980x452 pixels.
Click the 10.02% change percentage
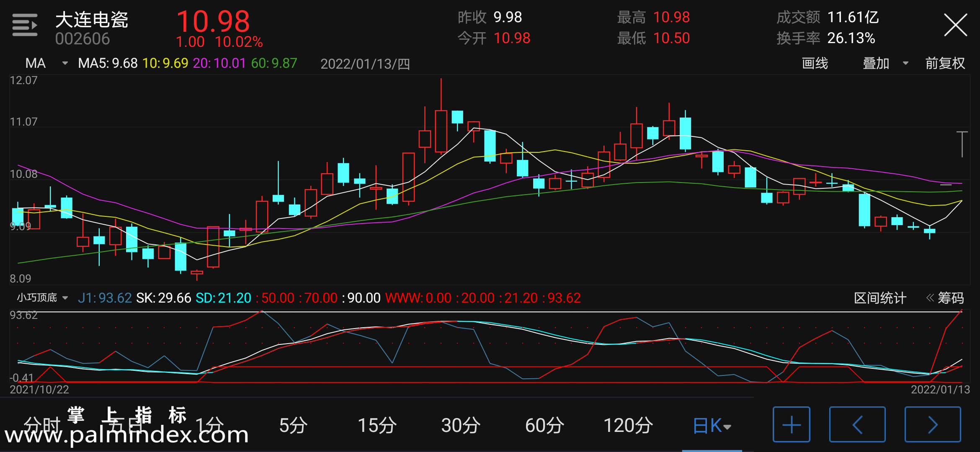(x=239, y=42)
